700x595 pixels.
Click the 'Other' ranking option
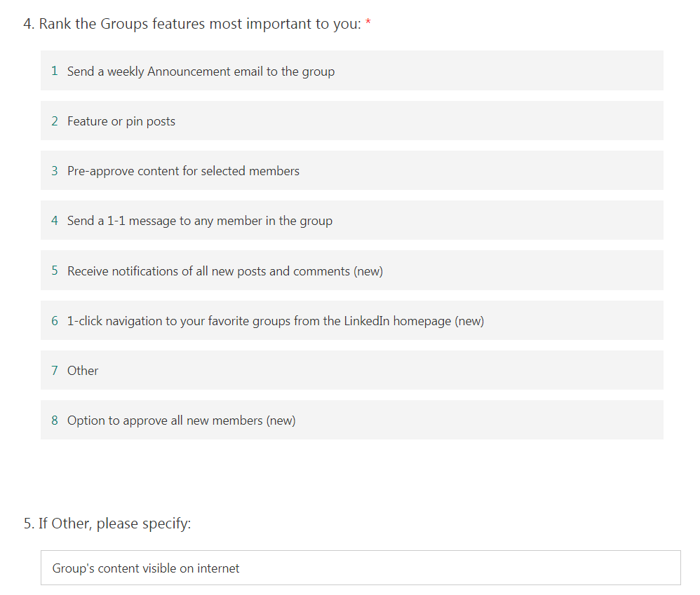click(x=352, y=370)
